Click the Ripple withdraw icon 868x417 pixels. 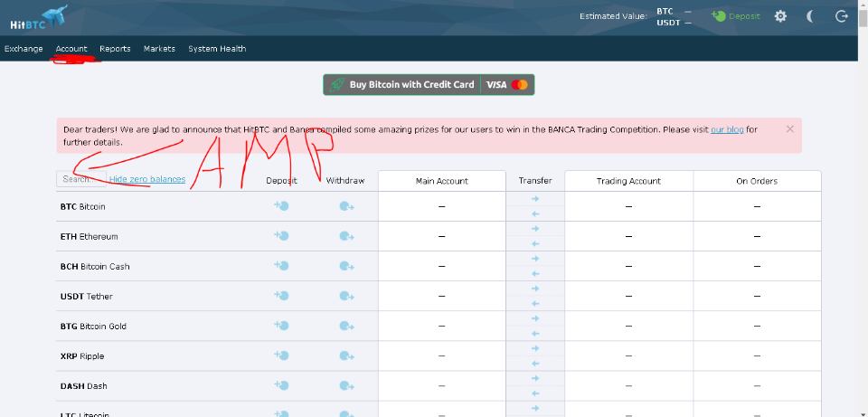pyautogui.click(x=345, y=356)
